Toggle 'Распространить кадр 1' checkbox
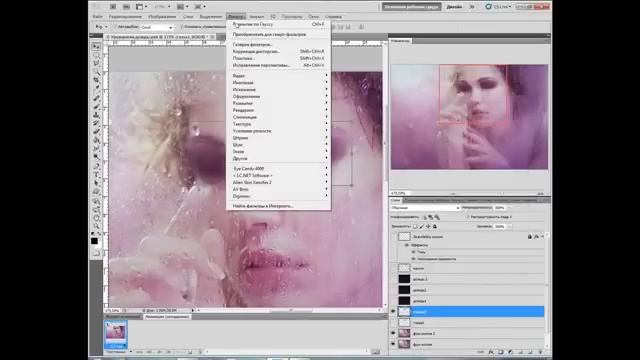Viewport: 640px width, 360px height. coord(468,217)
